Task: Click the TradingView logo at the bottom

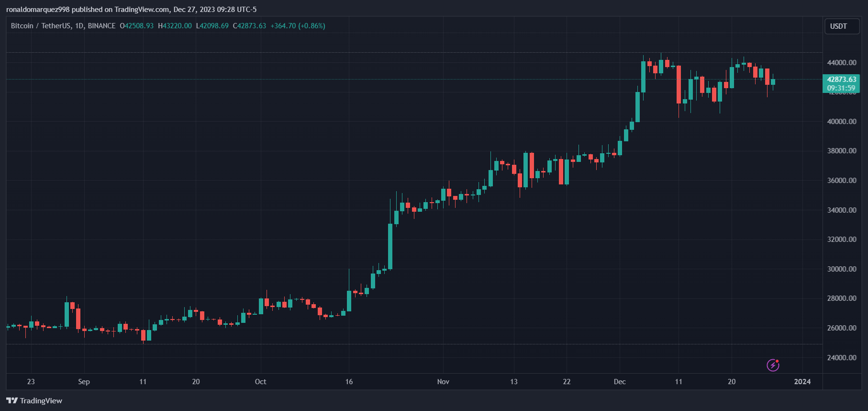Action: [x=34, y=400]
